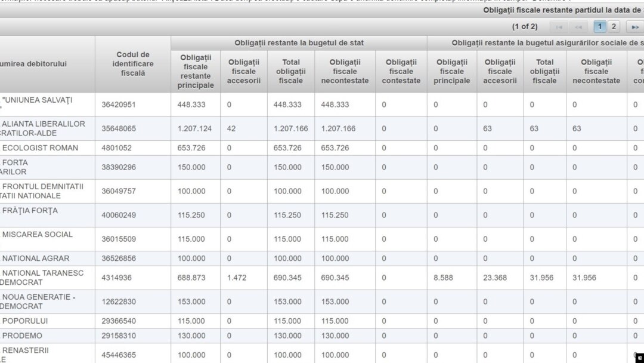
Task: Click the social insurance accessory 23.368
Action: [495, 278]
